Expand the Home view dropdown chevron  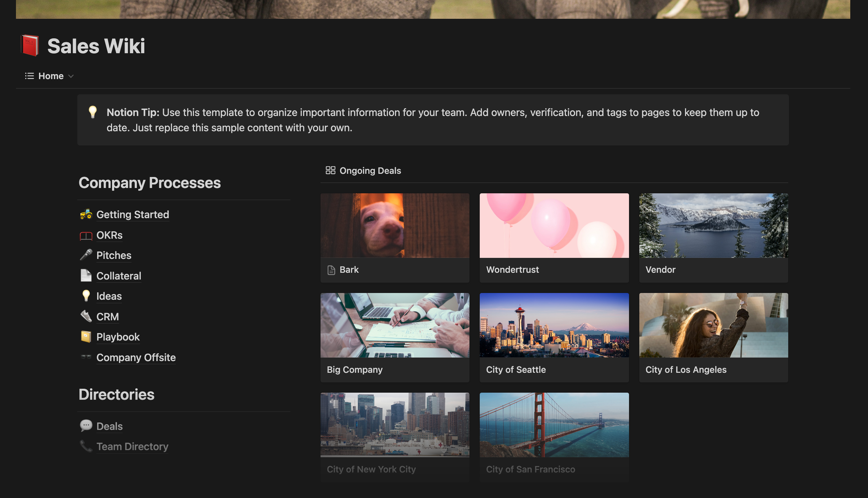tap(71, 76)
